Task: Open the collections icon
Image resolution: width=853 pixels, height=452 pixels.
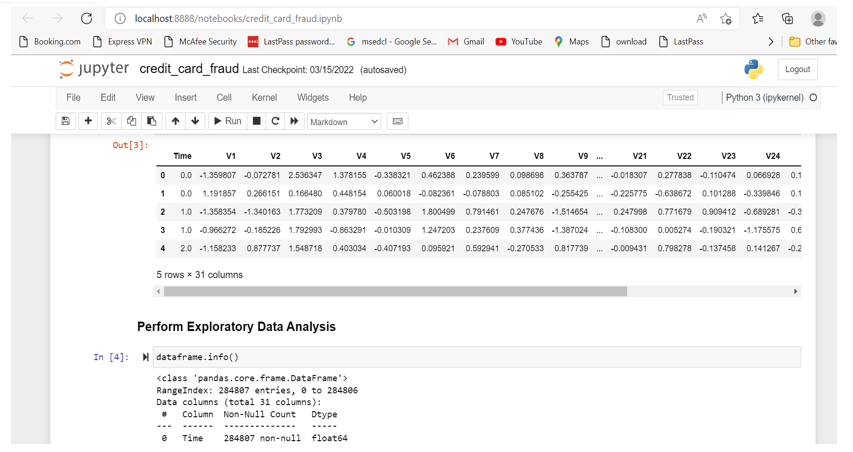Action: (787, 19)
